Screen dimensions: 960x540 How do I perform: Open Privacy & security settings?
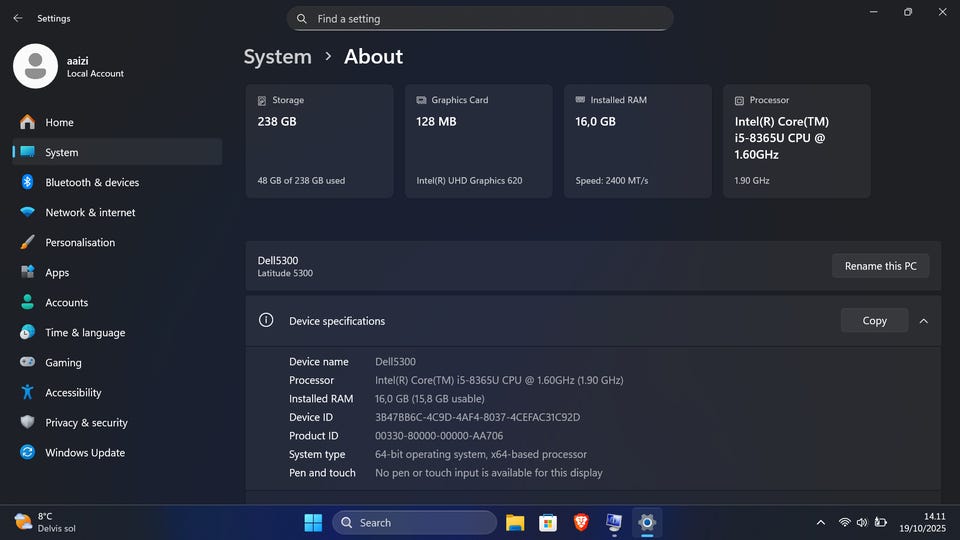tap(86, 423)
